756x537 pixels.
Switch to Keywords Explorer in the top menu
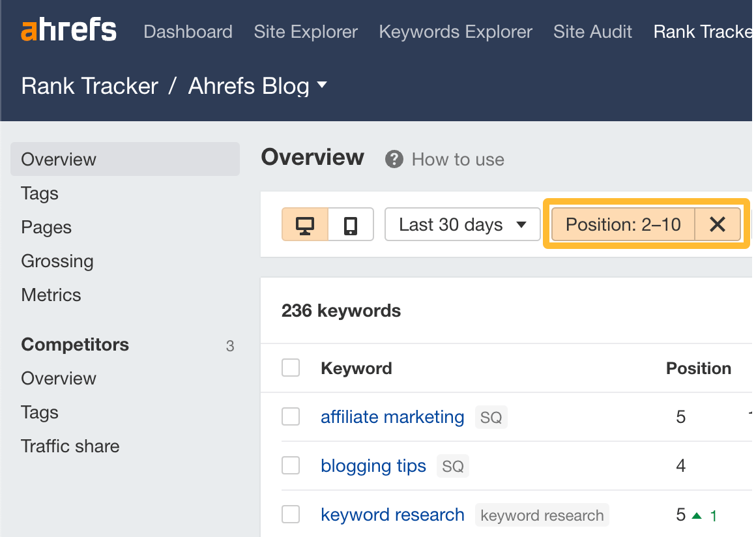tap(455, 31)
